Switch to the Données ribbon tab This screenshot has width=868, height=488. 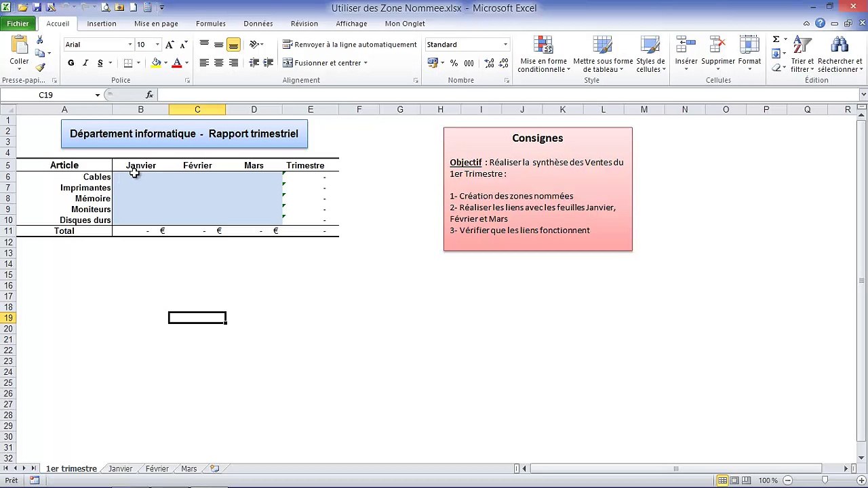tap(258, 24)
